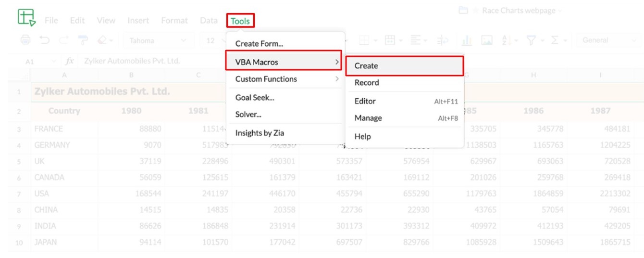The image size is (644, 258).
Task: Choose Goal Seek from the Tools menu
Action: tap(255, 98)
